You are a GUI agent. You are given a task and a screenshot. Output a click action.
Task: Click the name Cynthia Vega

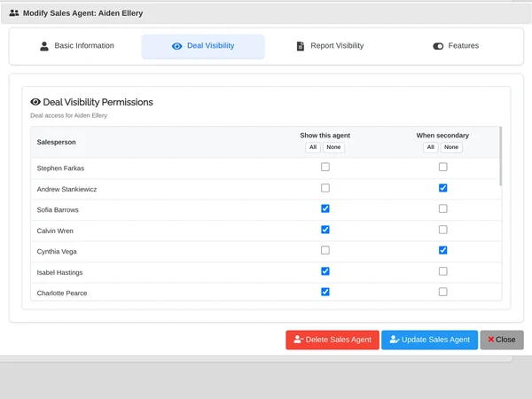pyautogui.click(x=57, y=252)
